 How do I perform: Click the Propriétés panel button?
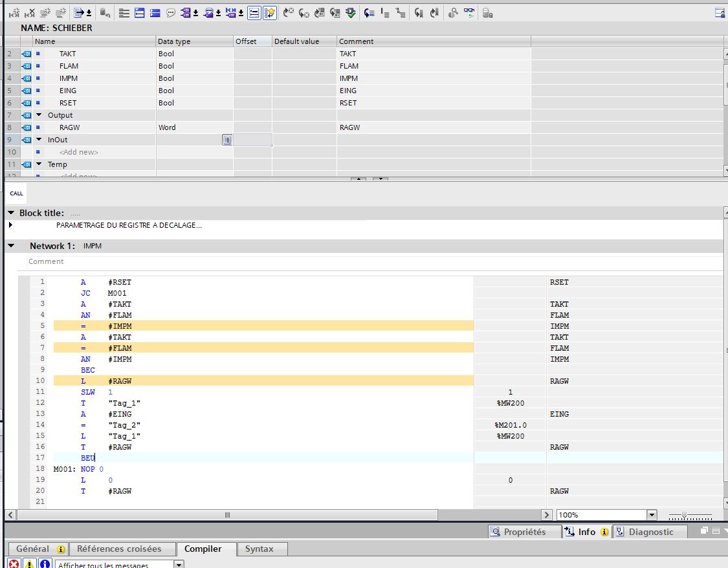pyautogui.click(x=524, y=532)
